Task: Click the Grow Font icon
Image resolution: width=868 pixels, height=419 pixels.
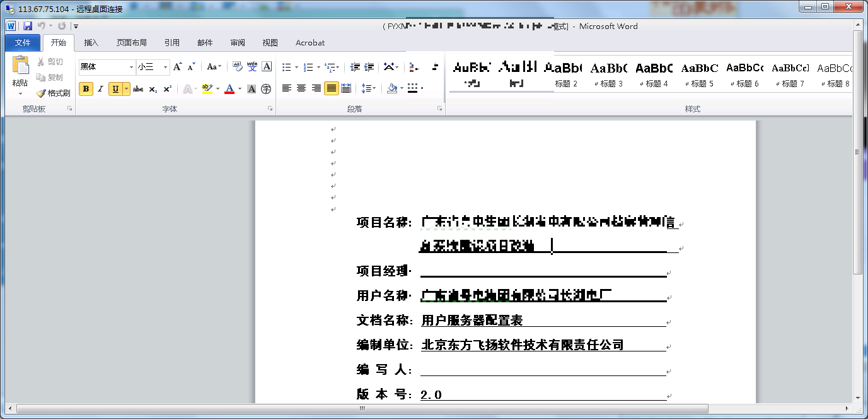Action: coord(178,67)
